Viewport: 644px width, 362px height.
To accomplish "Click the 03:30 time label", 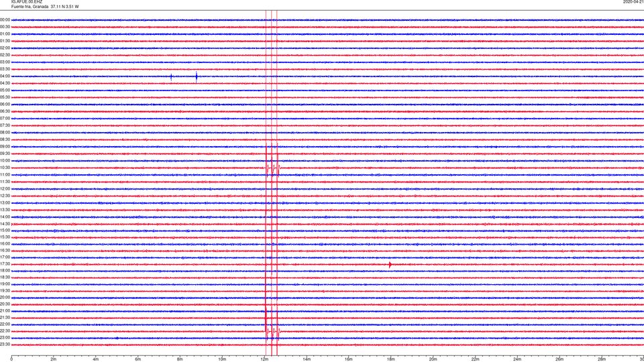I will point(5,69).
